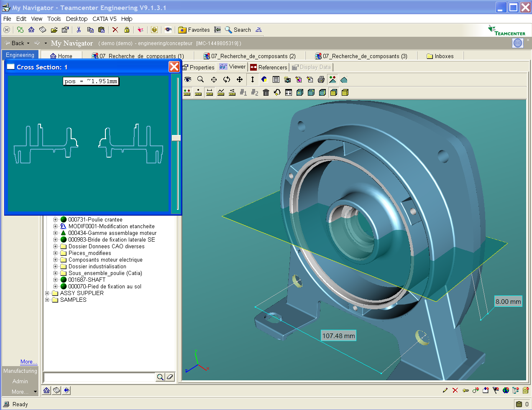Click the gold key icon at bottom right

click(465, 390)
